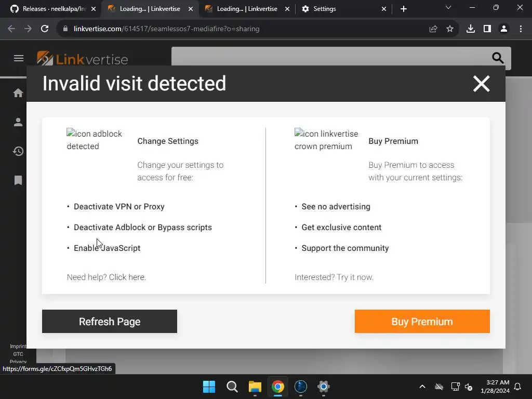Open the Windows Start menu

click(x=209, y=387)
